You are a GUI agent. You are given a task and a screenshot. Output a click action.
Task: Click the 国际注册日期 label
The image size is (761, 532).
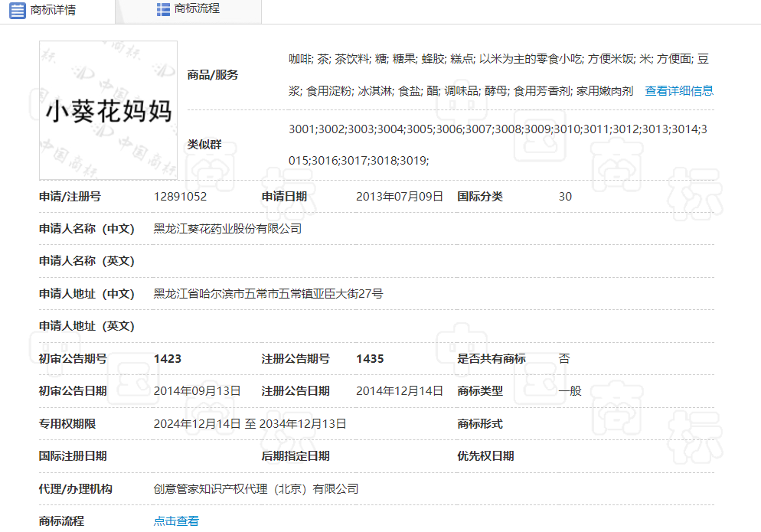pos(73,456)
